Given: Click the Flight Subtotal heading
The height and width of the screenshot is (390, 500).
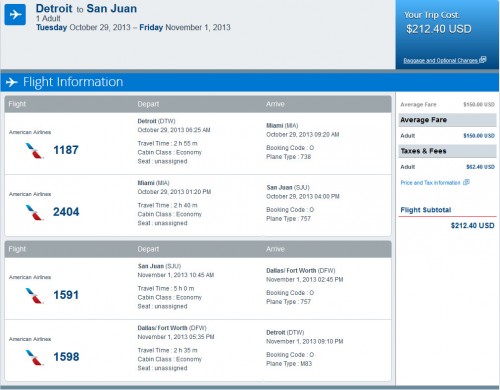Looking at the screenshot, I should (426, 210).
